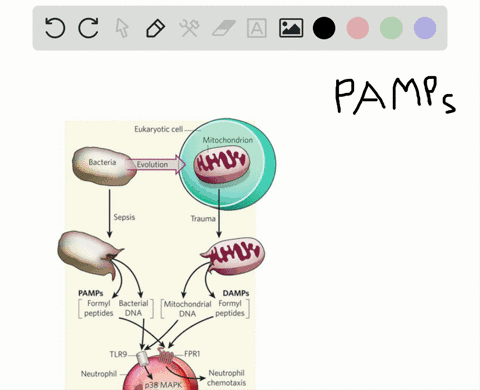Click the 'Neutrophil' label left of the cell
480x390 pixels.
point(99,374)
